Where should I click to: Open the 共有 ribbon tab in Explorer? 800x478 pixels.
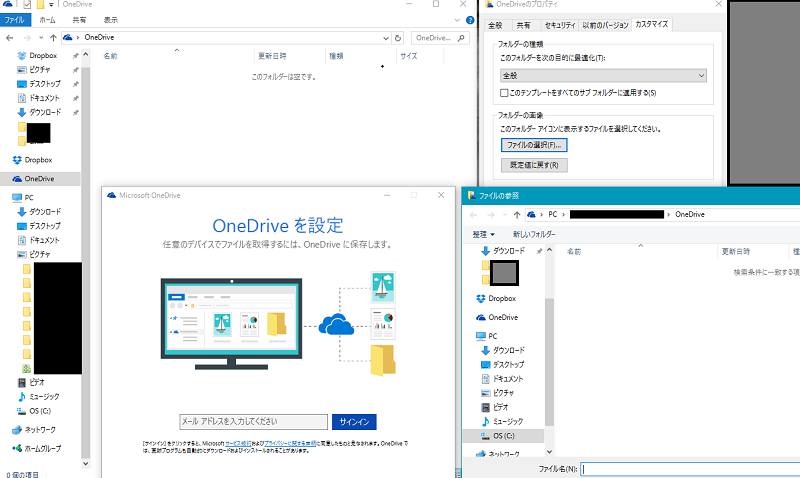79,20
